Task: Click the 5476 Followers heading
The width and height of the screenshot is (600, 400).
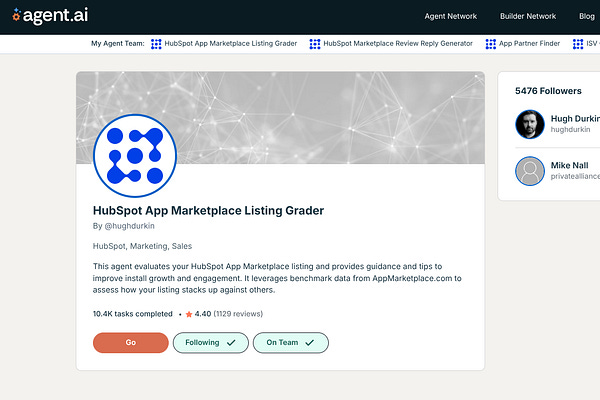Action: click(x=548, y=91)
